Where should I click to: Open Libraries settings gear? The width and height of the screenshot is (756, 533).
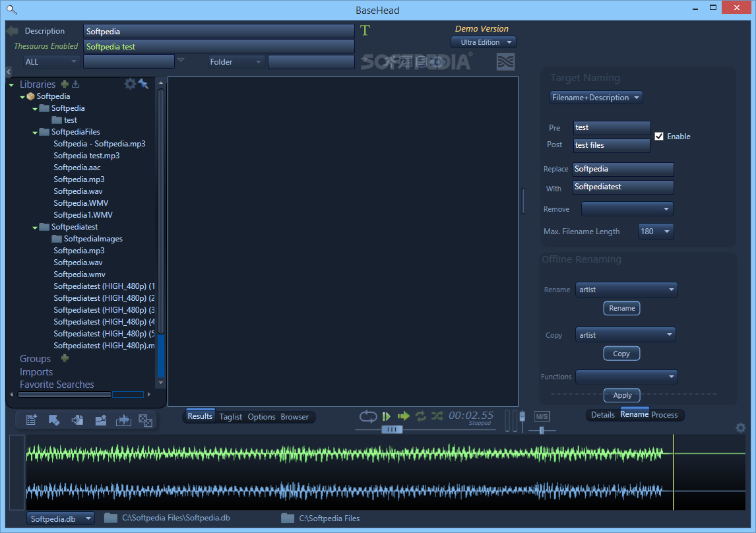(130, 84)
